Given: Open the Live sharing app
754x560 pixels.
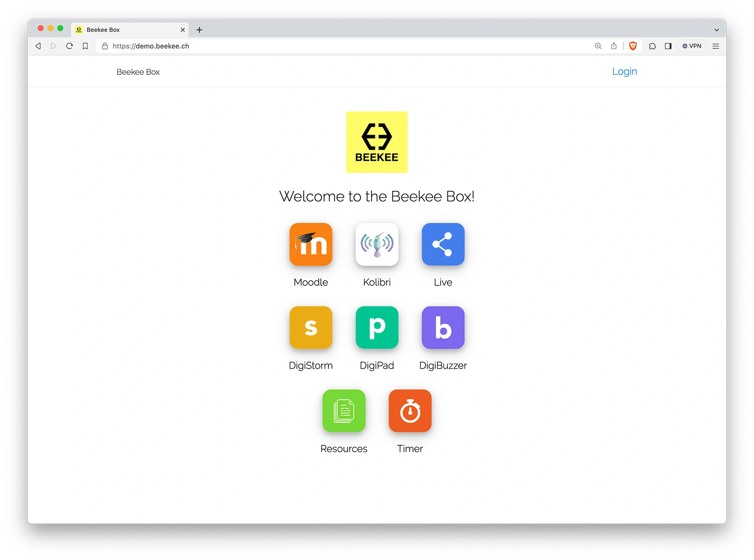Looking at the screenshot, I should [x=443, y=244].
